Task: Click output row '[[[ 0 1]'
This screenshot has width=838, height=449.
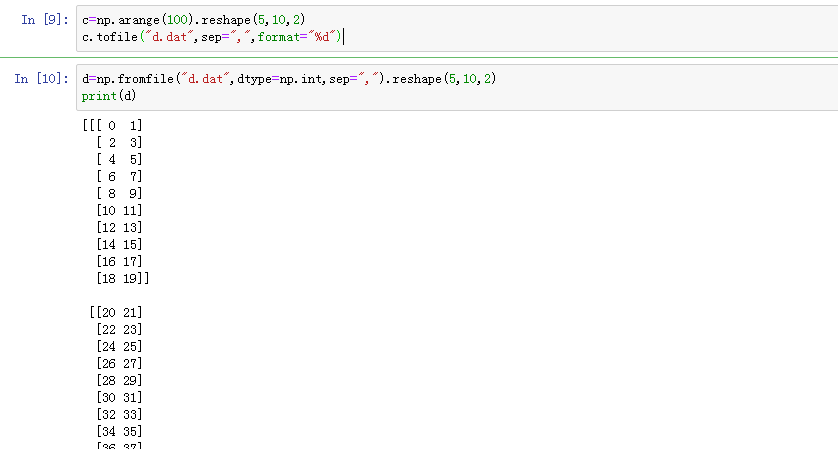Action: [x=112, y=126]
